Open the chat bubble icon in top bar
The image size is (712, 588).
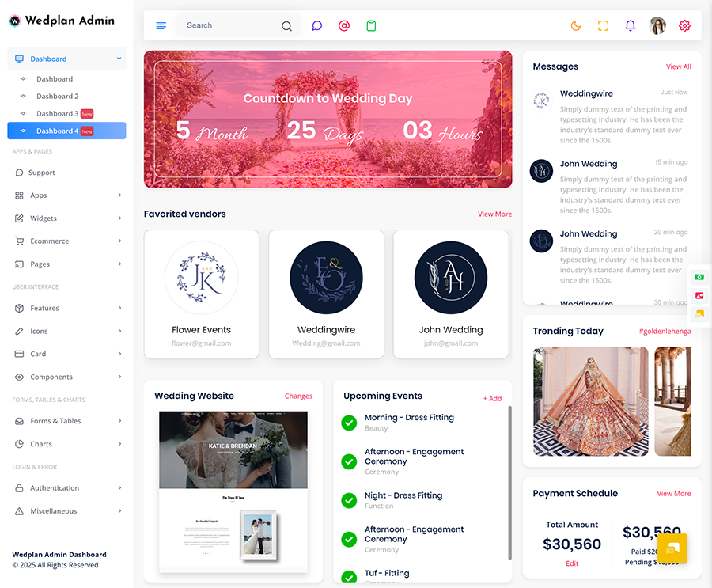(x=317, y=25)
